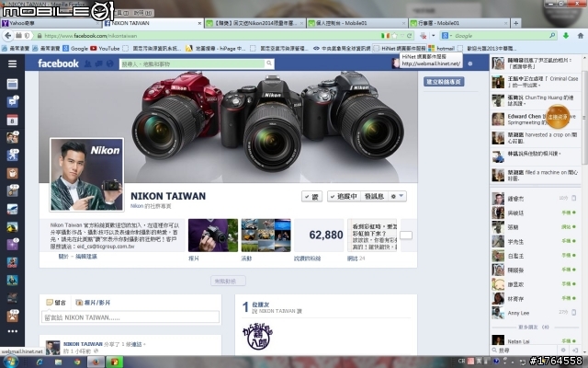The height and width of the screenshot is (368, 588).
Task: Toggle the Following (追蹤中) button
Action: [344, 196]
